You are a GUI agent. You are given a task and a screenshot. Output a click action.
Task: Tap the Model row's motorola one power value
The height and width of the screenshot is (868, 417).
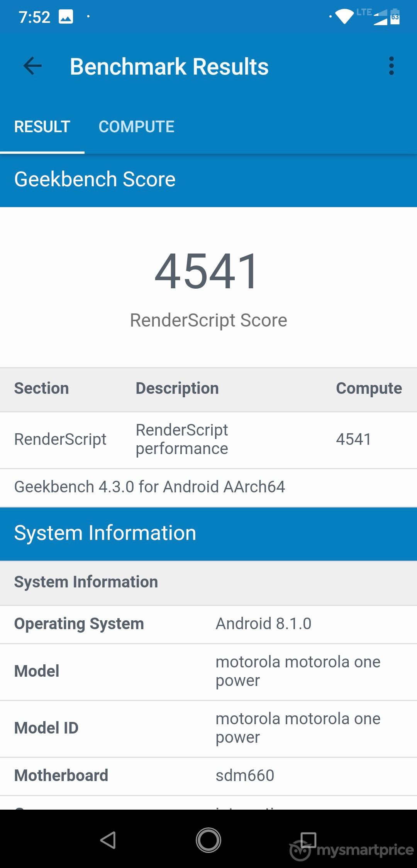click(298, 671)
